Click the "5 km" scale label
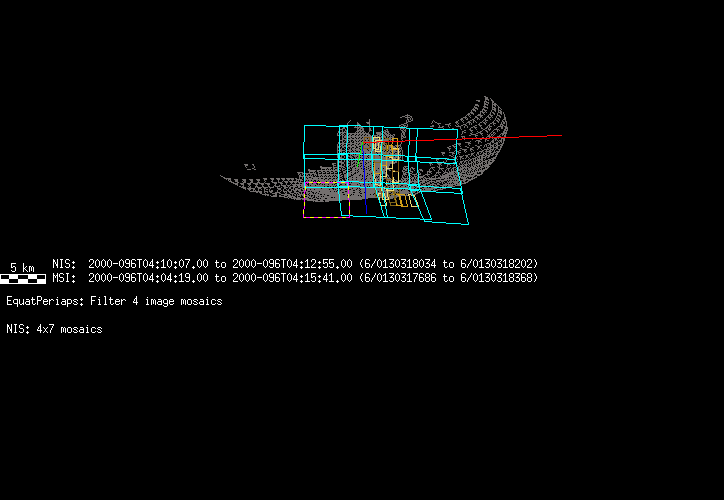The height and width of the screenshot is (500, 724). (22, 268)
